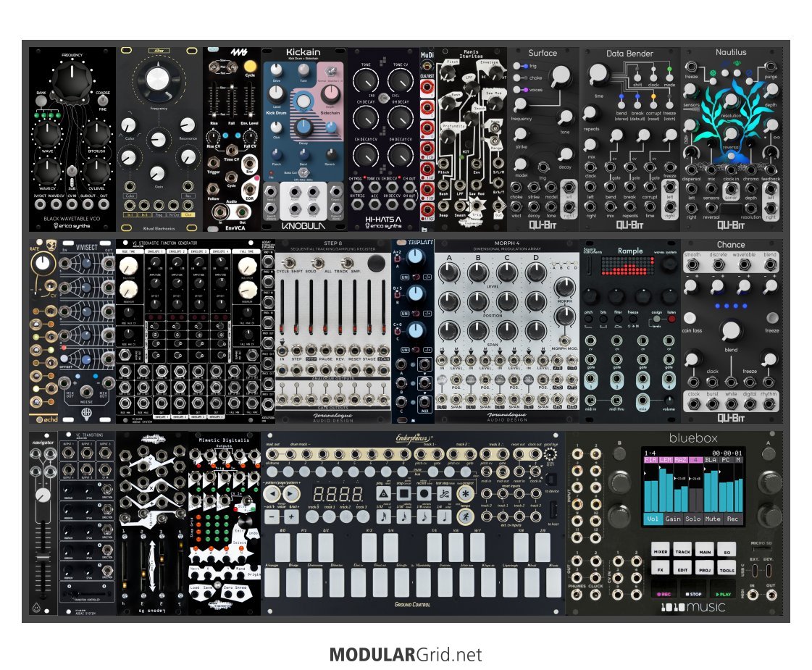Image resolution: width=812 pixels, height=670 pixels.
Task: Click the Data Bender module title
Action: click(629, 54)
